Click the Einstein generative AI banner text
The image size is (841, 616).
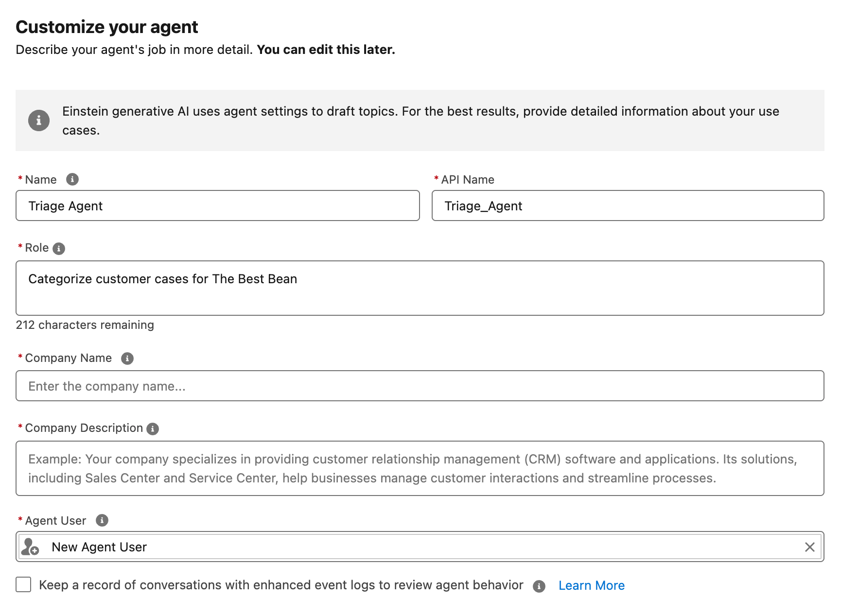click(420, 120)
